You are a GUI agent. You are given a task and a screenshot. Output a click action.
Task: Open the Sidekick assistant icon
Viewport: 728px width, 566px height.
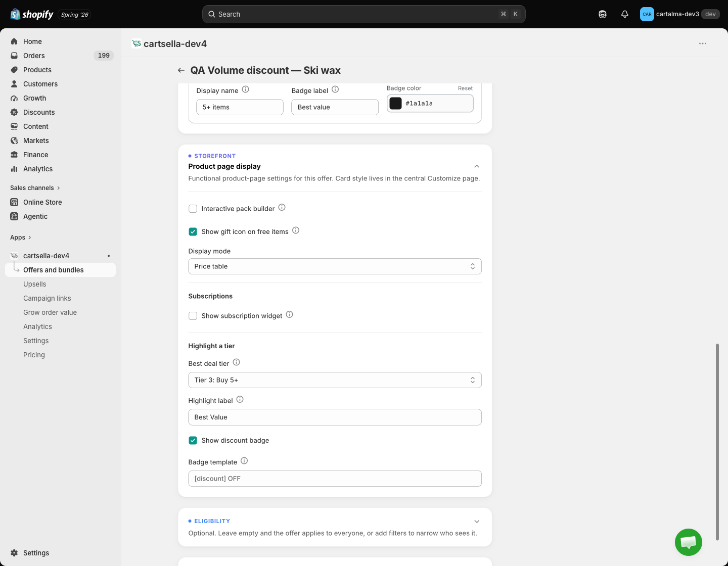(603, 14)
